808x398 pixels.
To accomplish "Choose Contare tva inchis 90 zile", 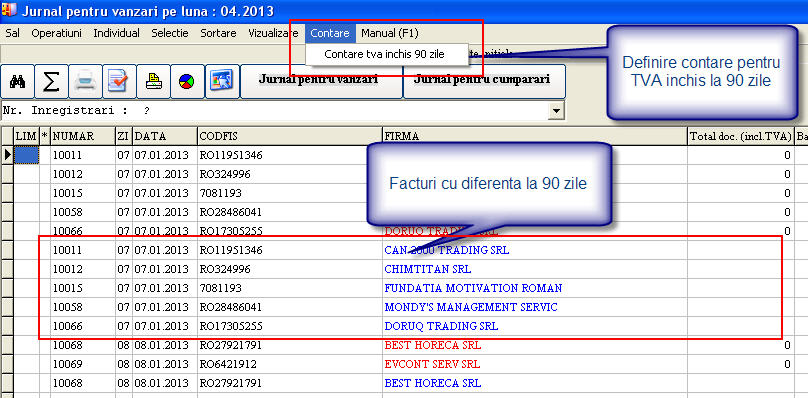I will pos(384,54).
